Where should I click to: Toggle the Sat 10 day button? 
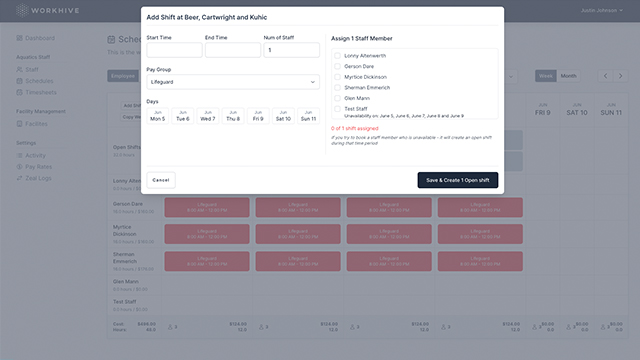pyautogui.click(x=283, y=116)
